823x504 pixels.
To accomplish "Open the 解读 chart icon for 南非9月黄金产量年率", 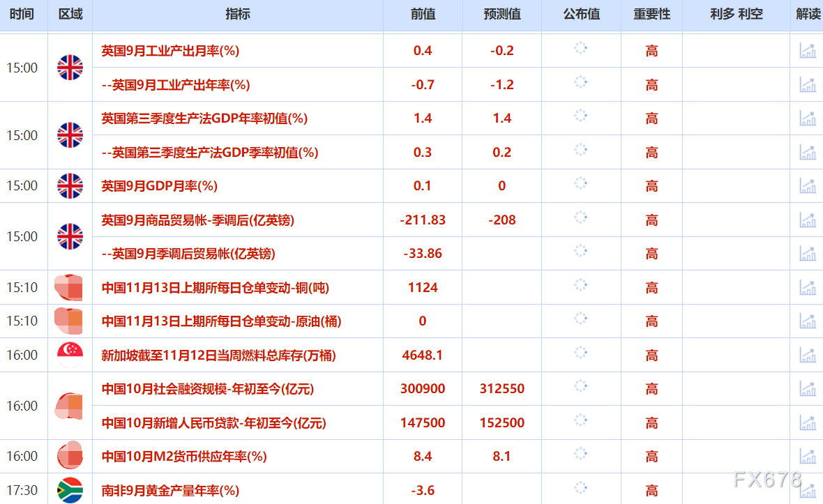I will click(x=807, y=490).
